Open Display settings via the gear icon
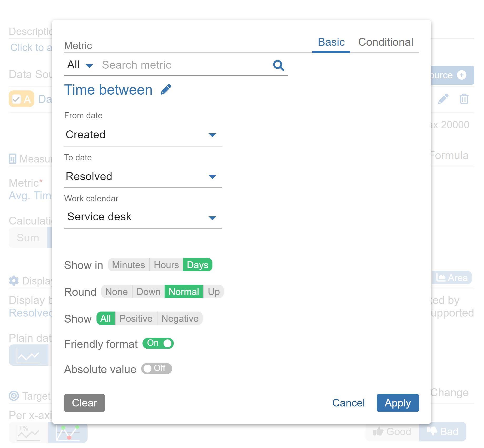484x448 pixels. [14, 281]
